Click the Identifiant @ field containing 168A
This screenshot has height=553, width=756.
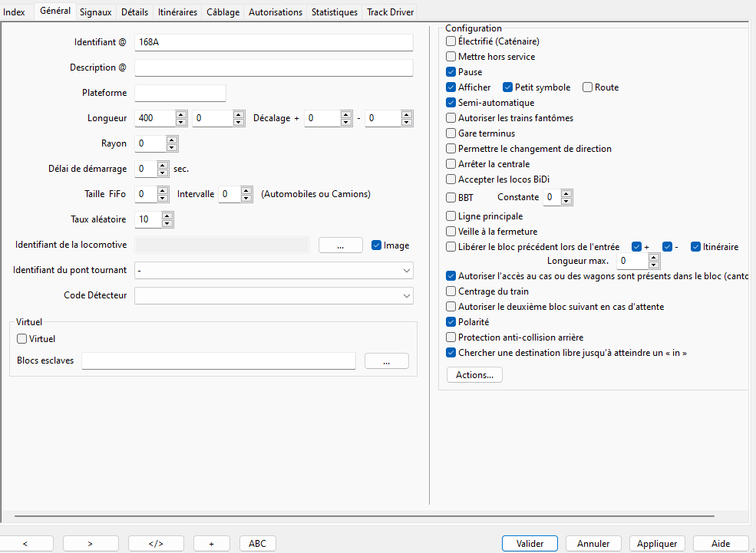click(x=274, y=42)
